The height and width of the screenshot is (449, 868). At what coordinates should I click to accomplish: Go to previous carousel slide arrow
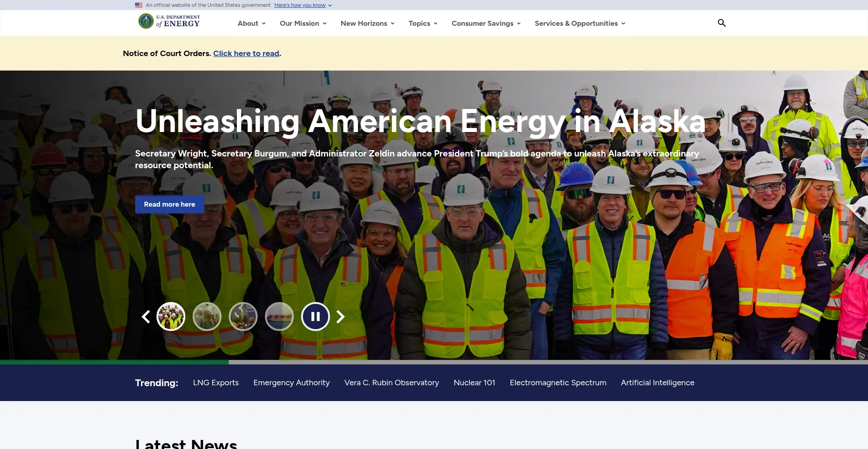[x=146, y=317]
